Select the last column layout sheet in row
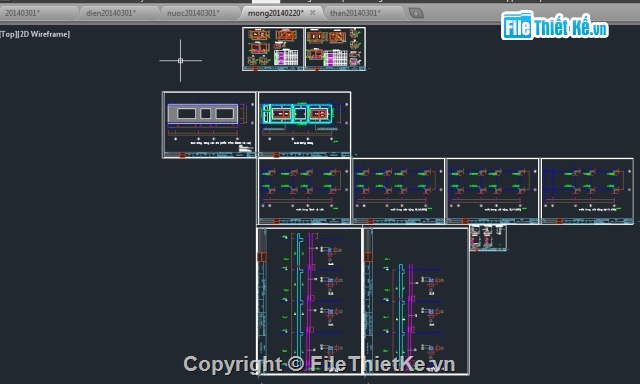640x384 pixels. coord(587,191)
